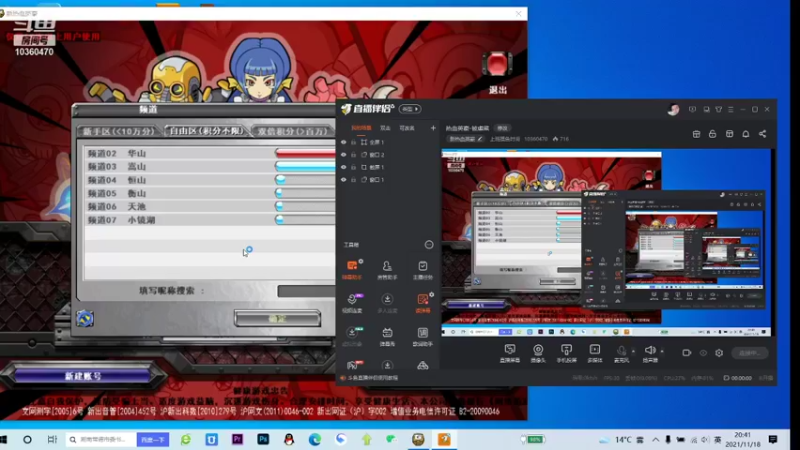Open the TV-shaped danmaku show tool

[387, 336]
